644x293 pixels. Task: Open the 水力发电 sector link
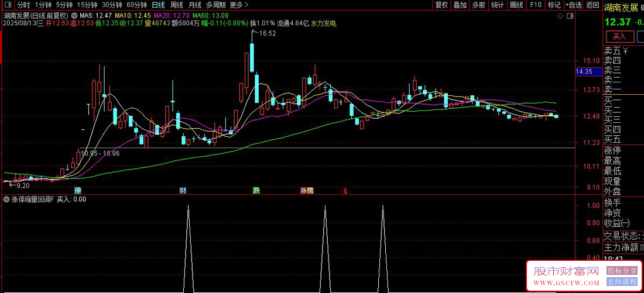[x=324, y=23]
